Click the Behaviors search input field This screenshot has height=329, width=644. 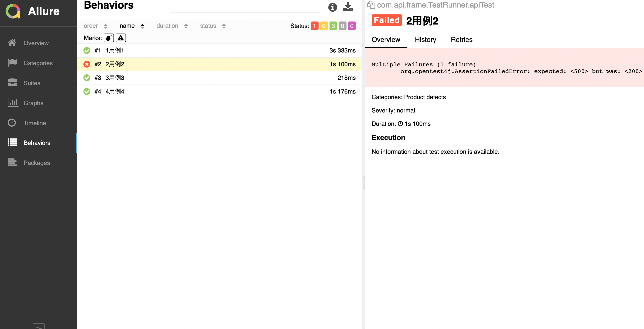244,6
